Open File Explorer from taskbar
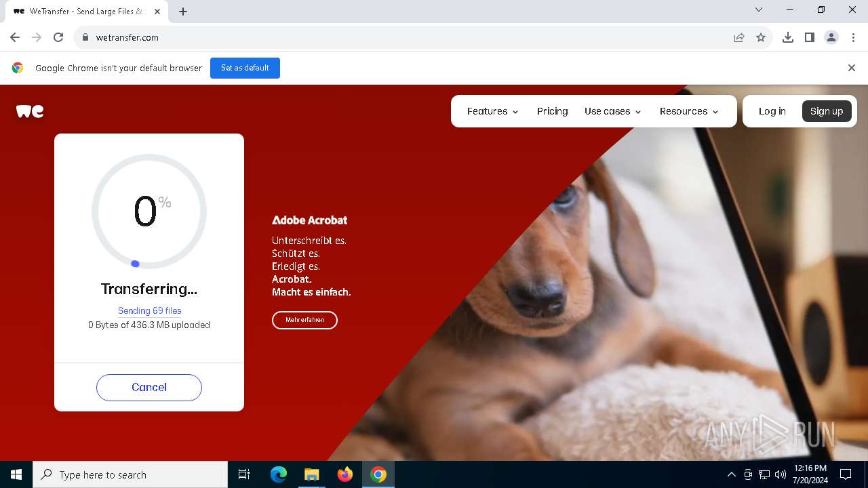Viewport: 868px width, 488px height. pos(312,474)
